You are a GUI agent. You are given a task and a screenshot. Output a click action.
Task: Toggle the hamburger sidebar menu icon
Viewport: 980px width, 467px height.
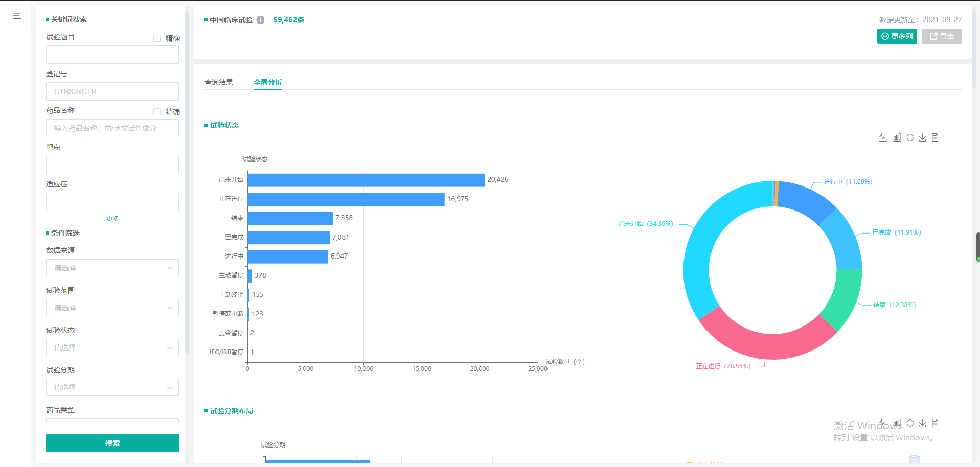17,16
